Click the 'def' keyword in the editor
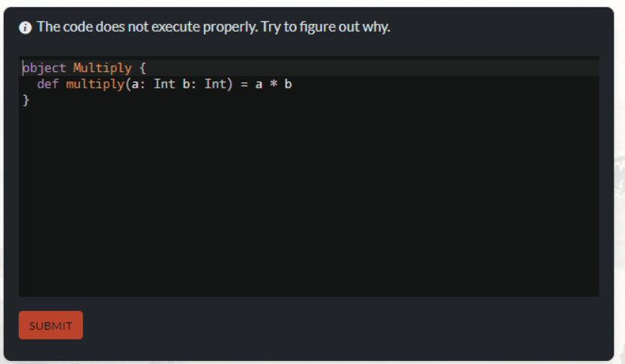625x364 pixels. click(48, 84)
